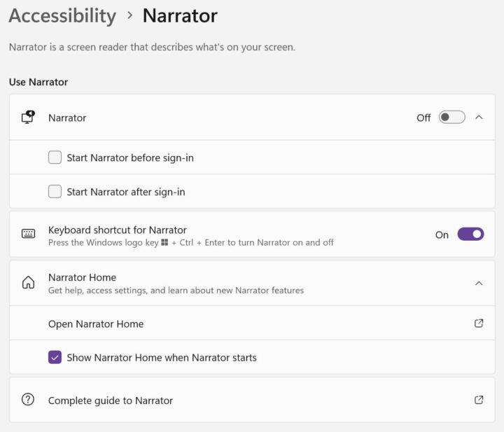Click the Narrator Home row title

click(83, 277)
